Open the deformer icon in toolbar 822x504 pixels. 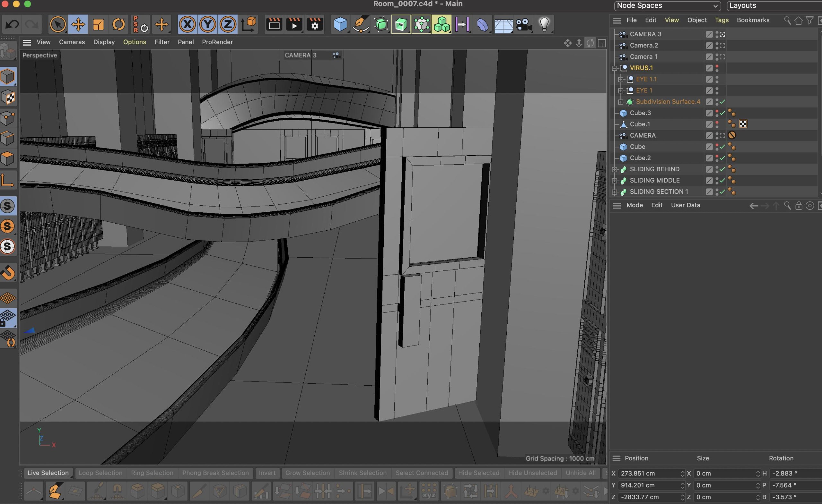click(482, 24)
